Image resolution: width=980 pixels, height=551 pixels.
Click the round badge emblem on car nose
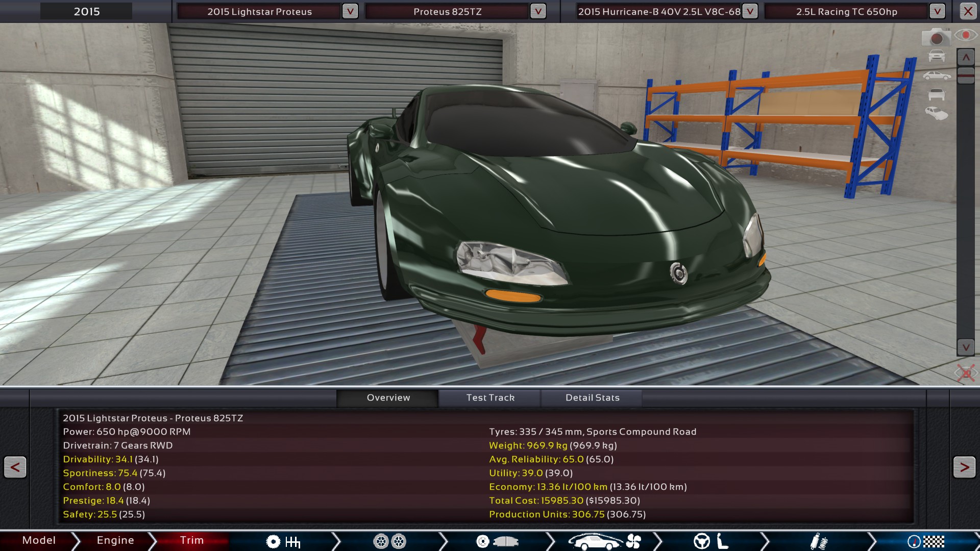[679, 274]
